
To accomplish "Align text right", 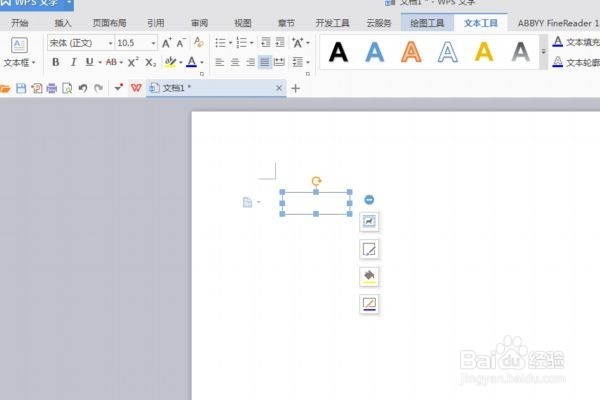I will coord(250,62).
